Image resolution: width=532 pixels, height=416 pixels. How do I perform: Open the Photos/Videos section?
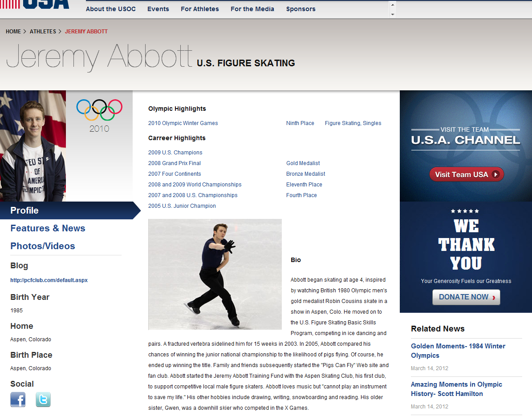[43, 246]
